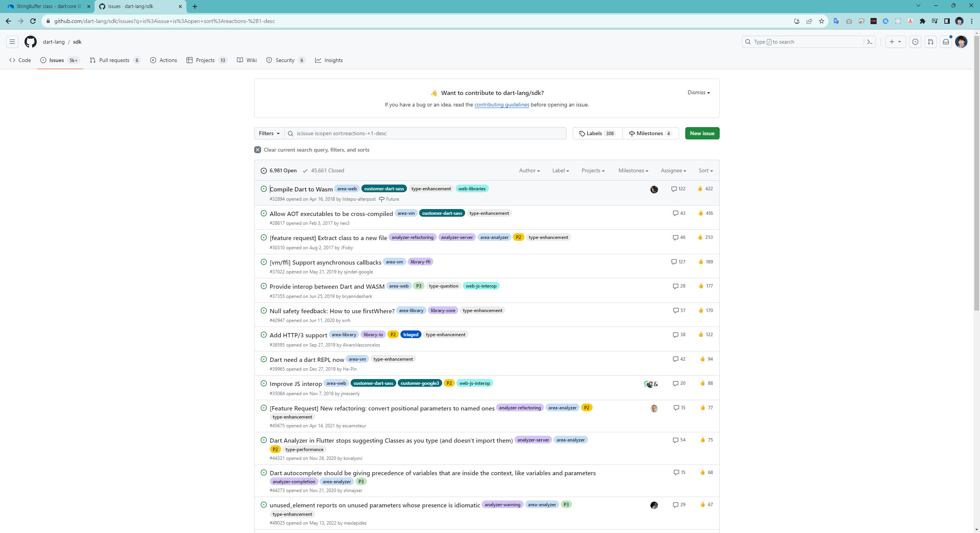
Task: Switch to the Pull requests tab
Action: tap(114, 60)
